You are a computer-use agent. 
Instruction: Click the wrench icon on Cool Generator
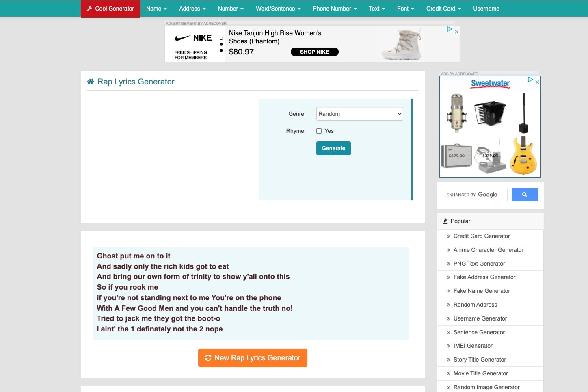point(90,9)
